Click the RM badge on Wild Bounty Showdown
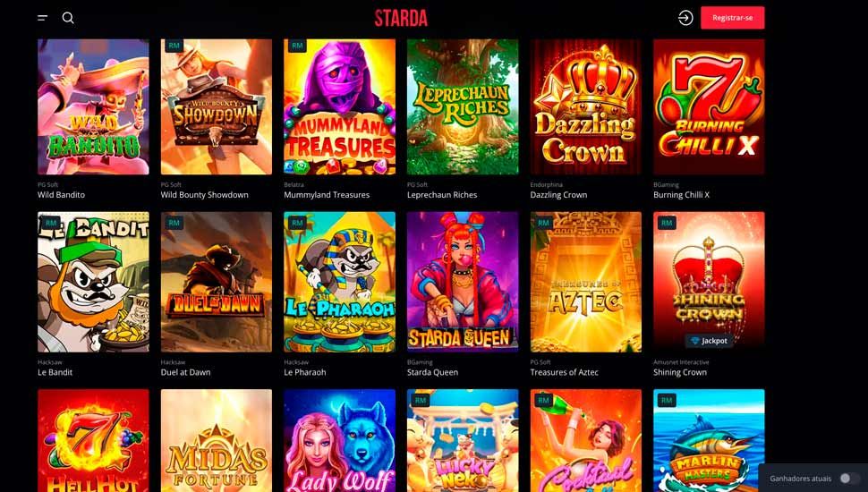Screen dimensions: 868x492 pos(174,46)
